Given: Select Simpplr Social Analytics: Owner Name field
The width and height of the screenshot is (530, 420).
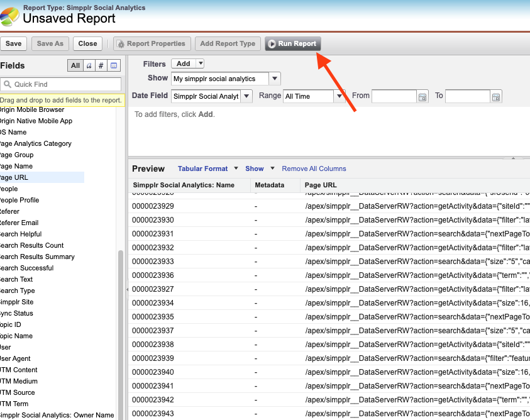Looking at the screenshot, I should 57,415.
